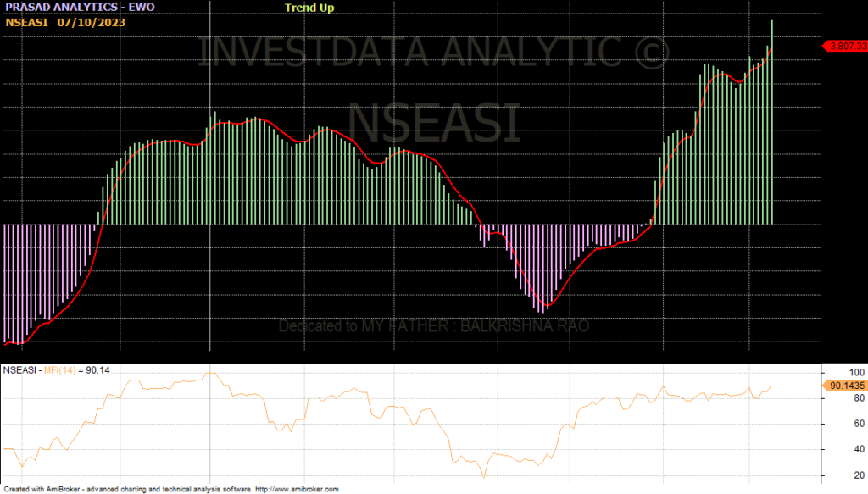
Task: Click the INVESTDATA ANALYTIC watermark text
Action: (433, 53)
